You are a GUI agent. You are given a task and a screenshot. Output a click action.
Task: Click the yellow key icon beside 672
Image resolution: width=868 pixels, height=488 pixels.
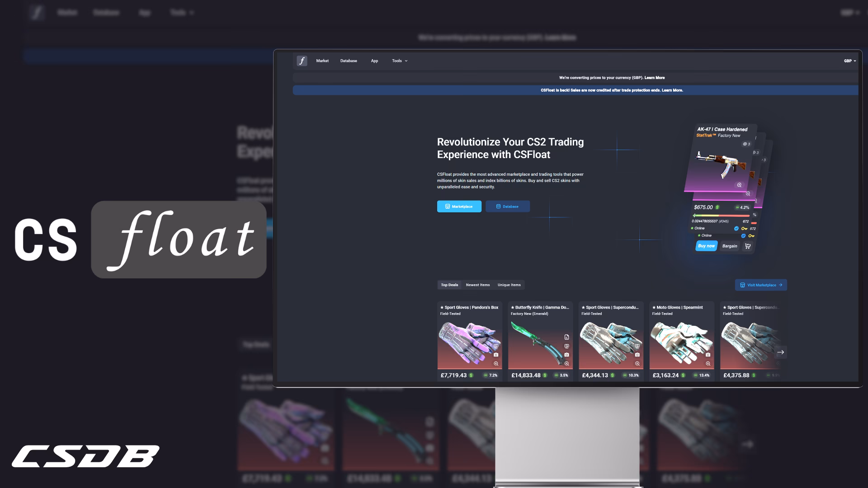click(x=744, y=228)
